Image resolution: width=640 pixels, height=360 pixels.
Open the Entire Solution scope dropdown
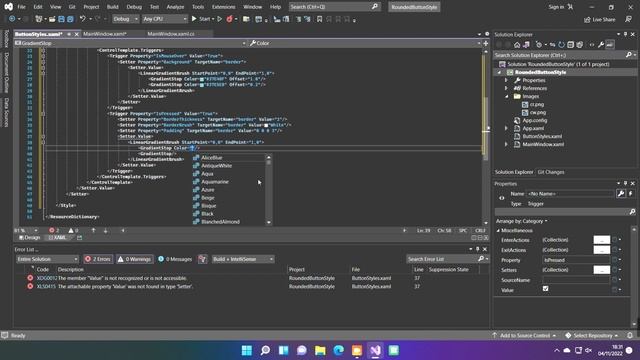47,259
